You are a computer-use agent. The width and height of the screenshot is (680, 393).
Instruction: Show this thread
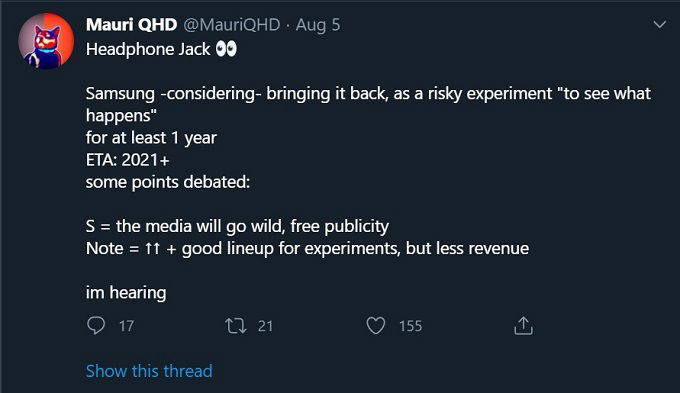[x=149, y=371]
